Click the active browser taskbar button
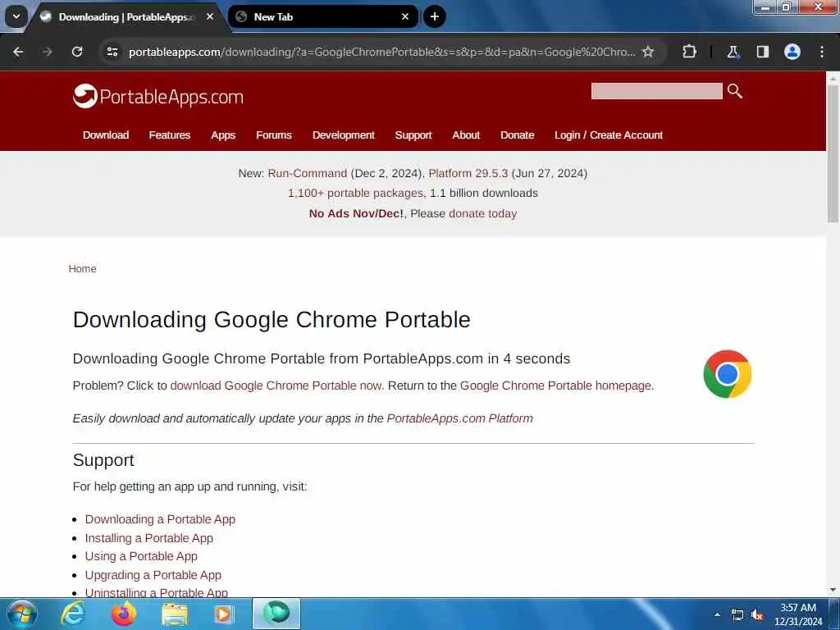 (276, 614)
